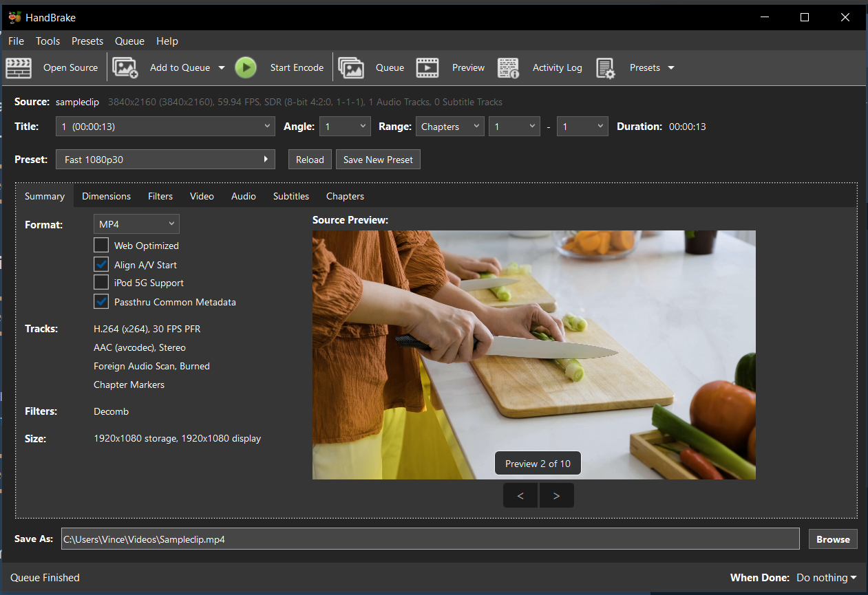Click the Browse button for output file
Viewport: 868px width, 595px height.
pos(832,539)
